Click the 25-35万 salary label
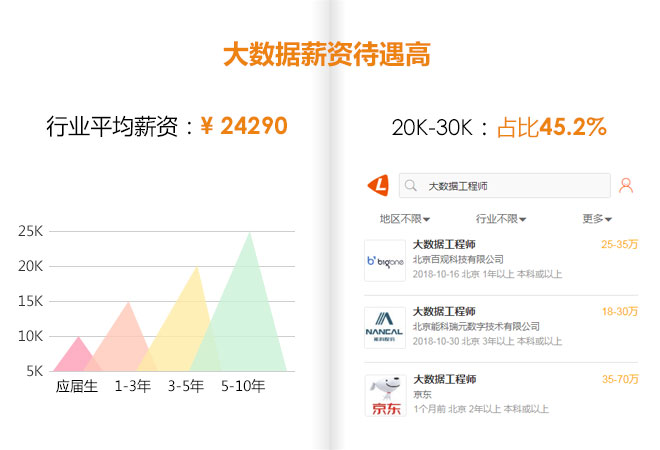 click(x=619, y=244)
